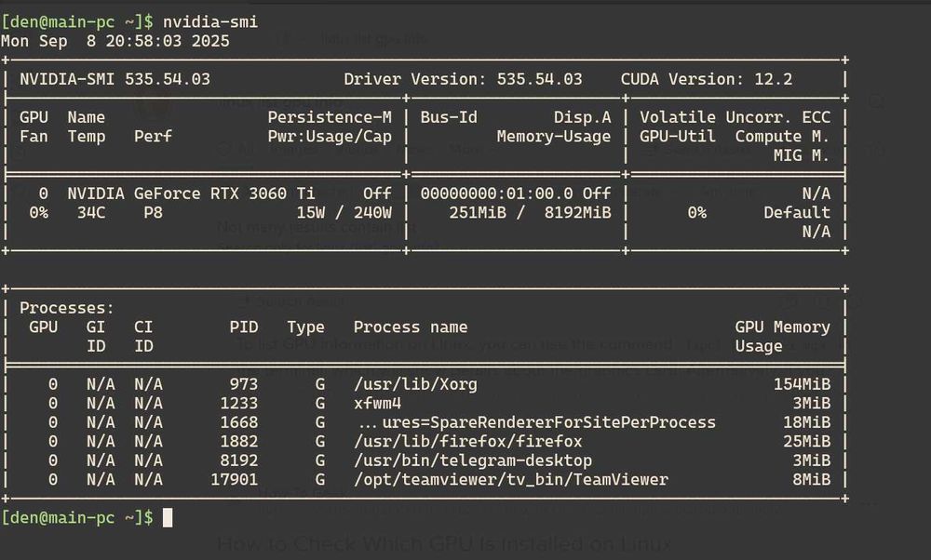Click the nvidia-smi command text

(210, 20)
